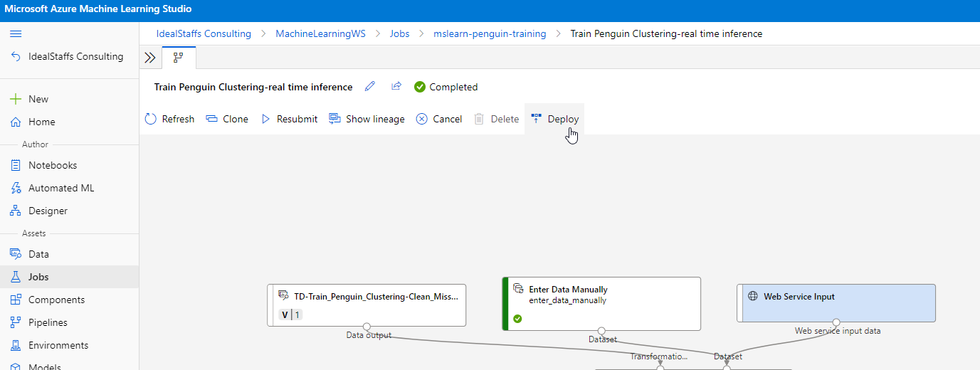Click the Web service input data port
This screenshot has height=370, width=980.
[836, 322]
